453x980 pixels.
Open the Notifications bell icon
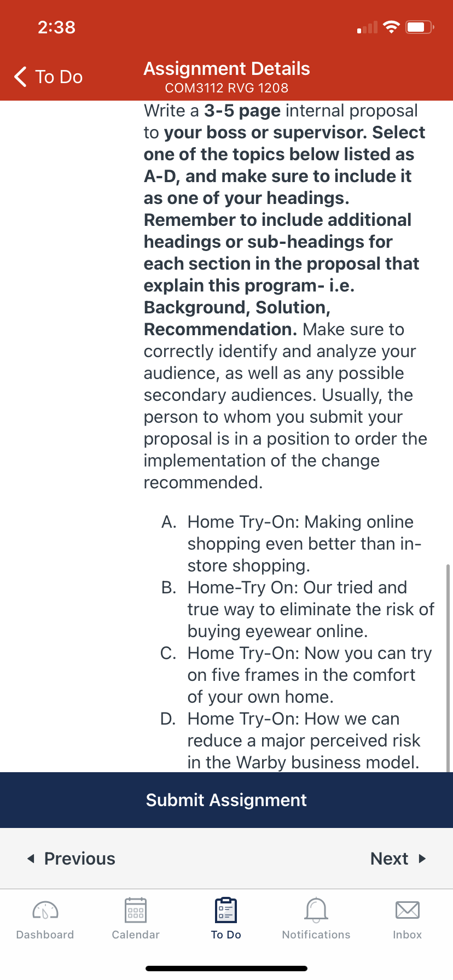(316, 911)
